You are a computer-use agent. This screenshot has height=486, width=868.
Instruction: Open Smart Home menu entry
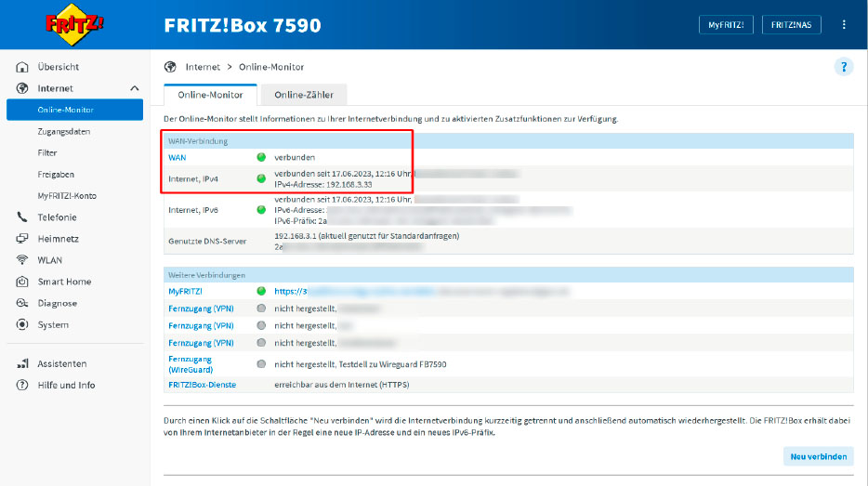tap(64, 282)
